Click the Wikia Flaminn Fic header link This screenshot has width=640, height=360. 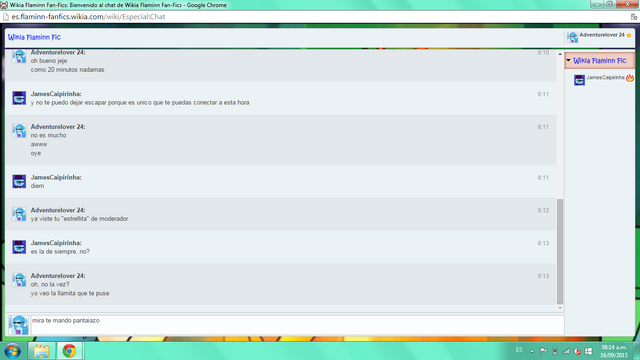[34, 37]
